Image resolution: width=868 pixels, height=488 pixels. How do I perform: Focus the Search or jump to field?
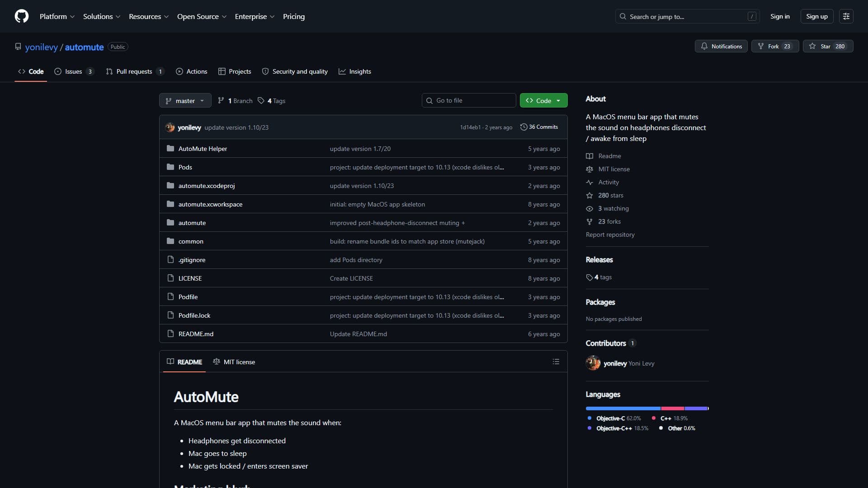pos(687,16)
